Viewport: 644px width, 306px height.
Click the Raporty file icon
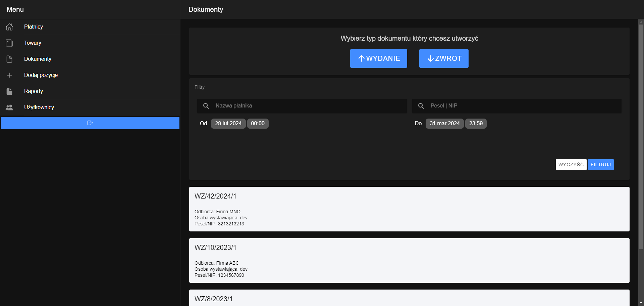point(9,91)
